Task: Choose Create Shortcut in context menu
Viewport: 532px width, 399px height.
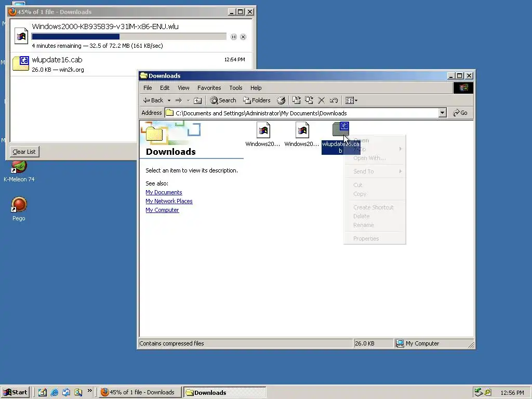Action: 375,207
